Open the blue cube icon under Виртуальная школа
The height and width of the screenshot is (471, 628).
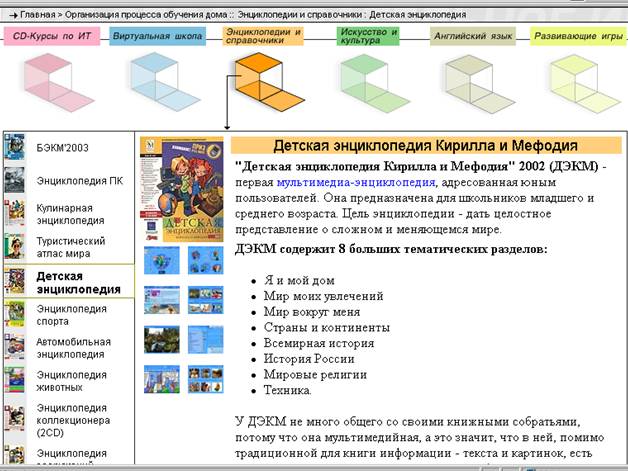[x=164, y=82]
